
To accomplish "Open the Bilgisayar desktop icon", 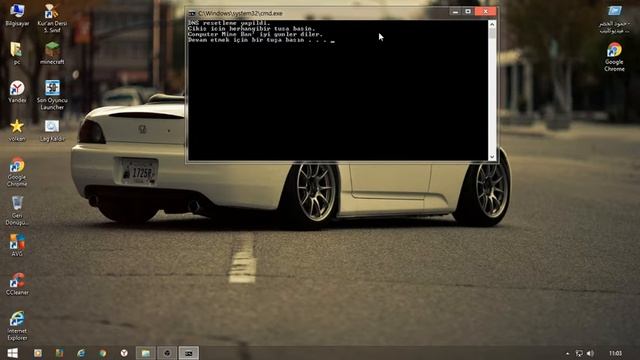I will click(17, 15).
